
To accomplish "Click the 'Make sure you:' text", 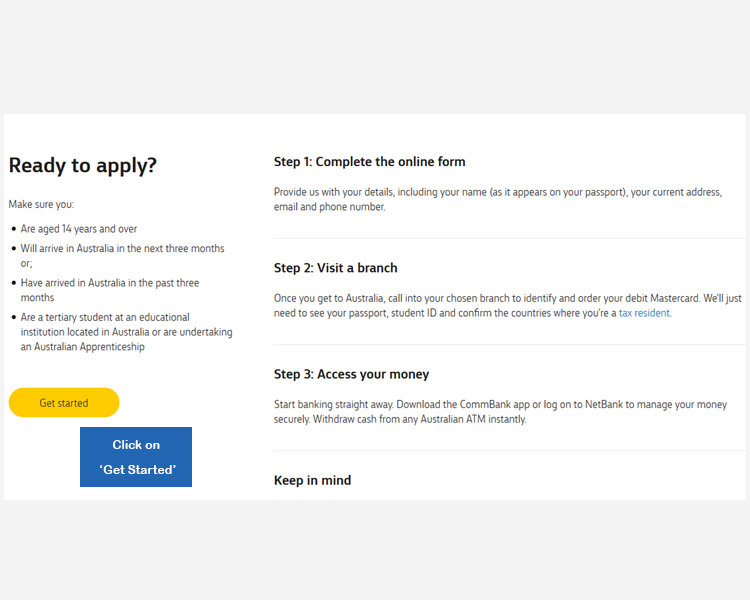I will click(41, 204).
